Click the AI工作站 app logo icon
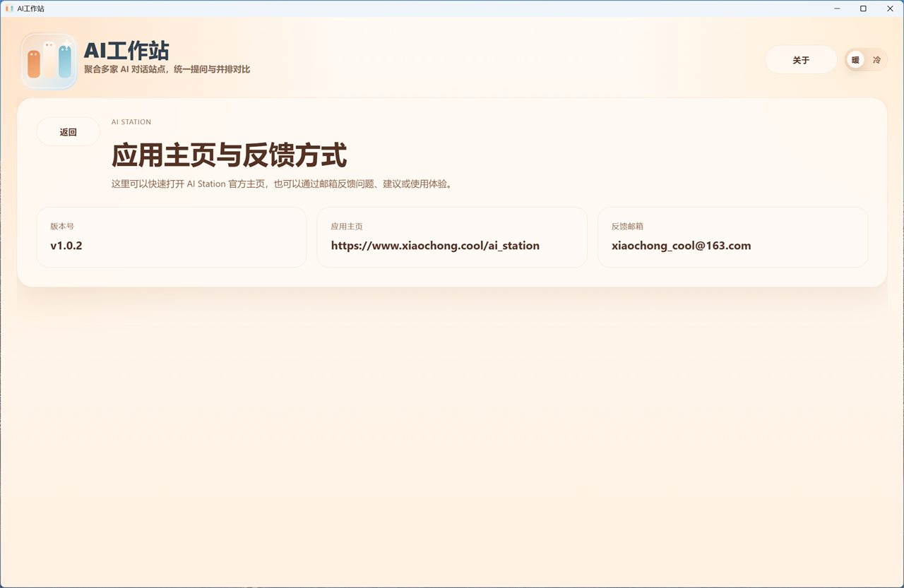The image size is (904, 588). pyautogui.click(x=49, y=60)
